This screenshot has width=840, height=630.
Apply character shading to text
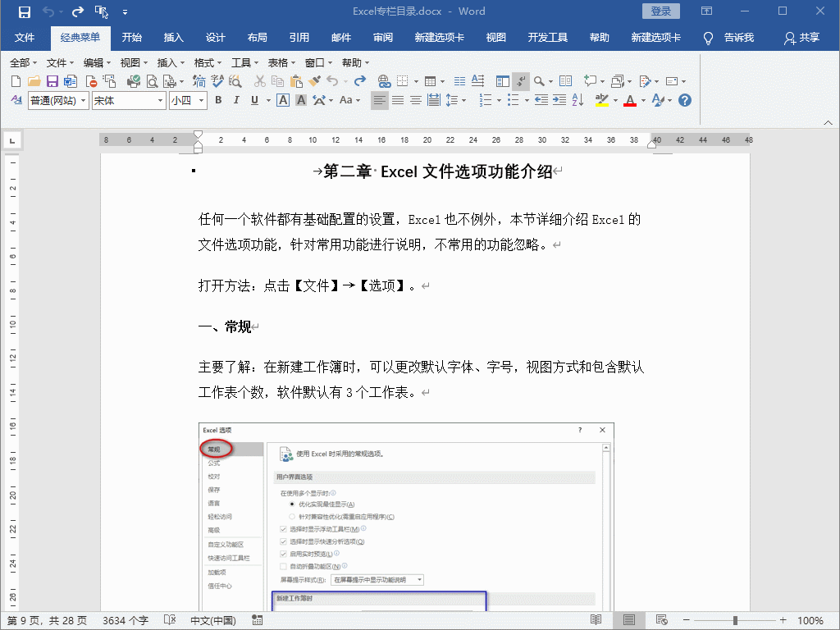[x=301, y=100]
